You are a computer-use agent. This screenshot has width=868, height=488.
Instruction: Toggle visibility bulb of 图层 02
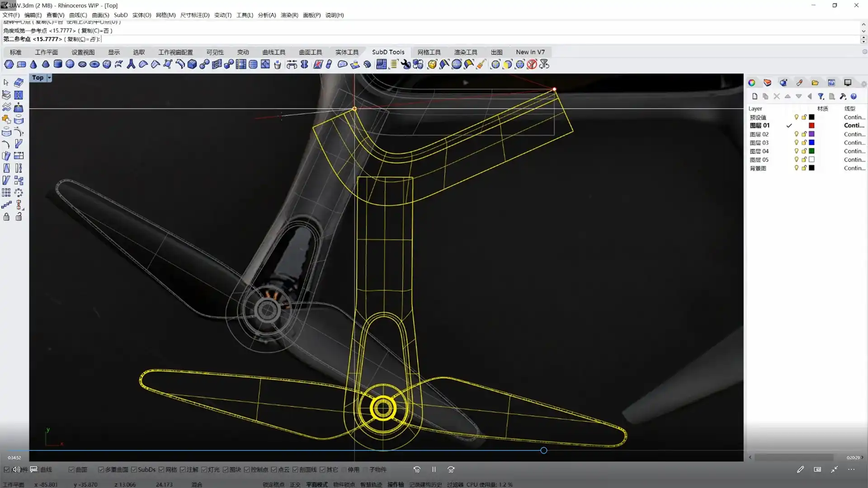click(x=796, y=134)
